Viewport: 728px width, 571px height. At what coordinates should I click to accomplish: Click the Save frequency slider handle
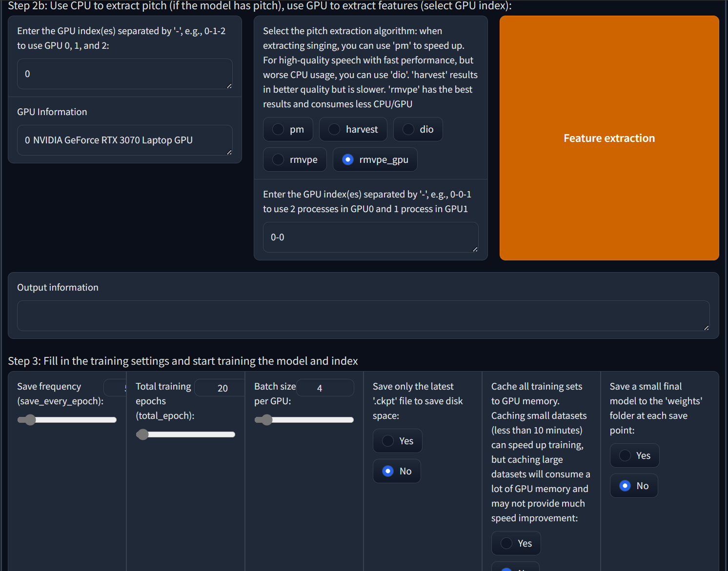tap(30, 420)
